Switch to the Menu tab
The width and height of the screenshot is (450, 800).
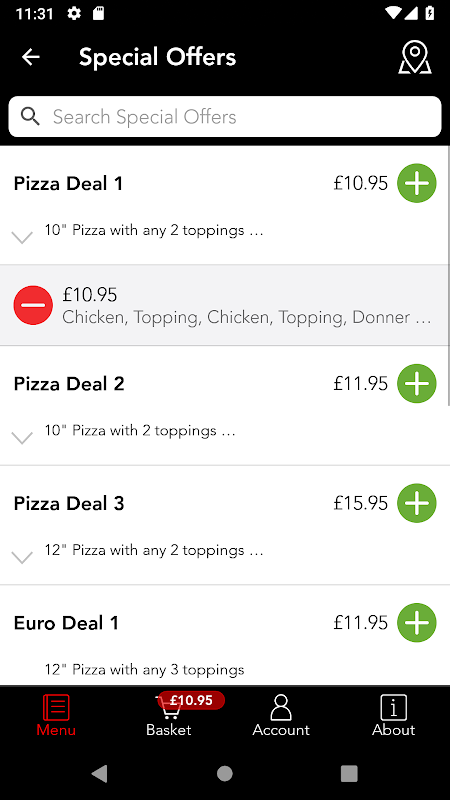pyautogui.click(x=56, y=715)
